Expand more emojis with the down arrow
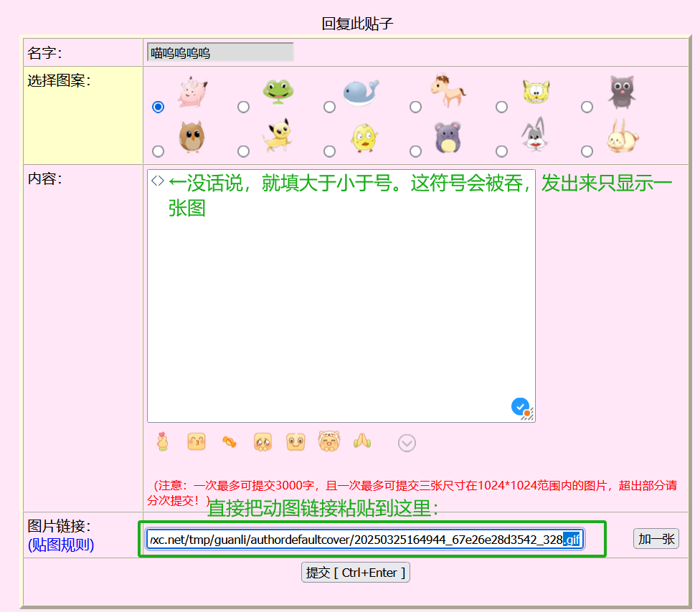700x612 pixels. click(x=407, y=443)
